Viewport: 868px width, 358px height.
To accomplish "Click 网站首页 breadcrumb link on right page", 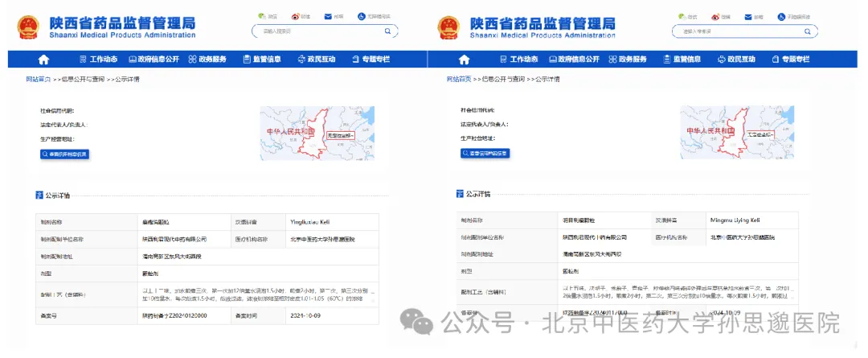I will (459, 80).
